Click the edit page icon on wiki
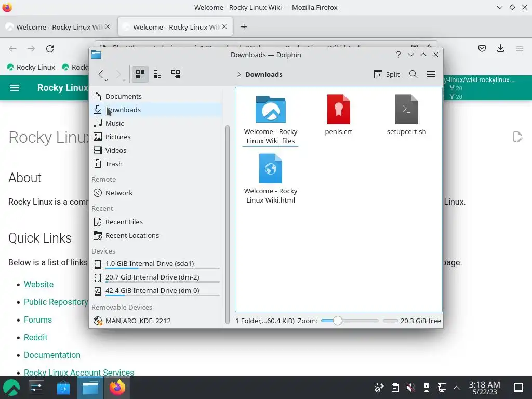This screenshot has height=399, width=532. pos(517,137)
